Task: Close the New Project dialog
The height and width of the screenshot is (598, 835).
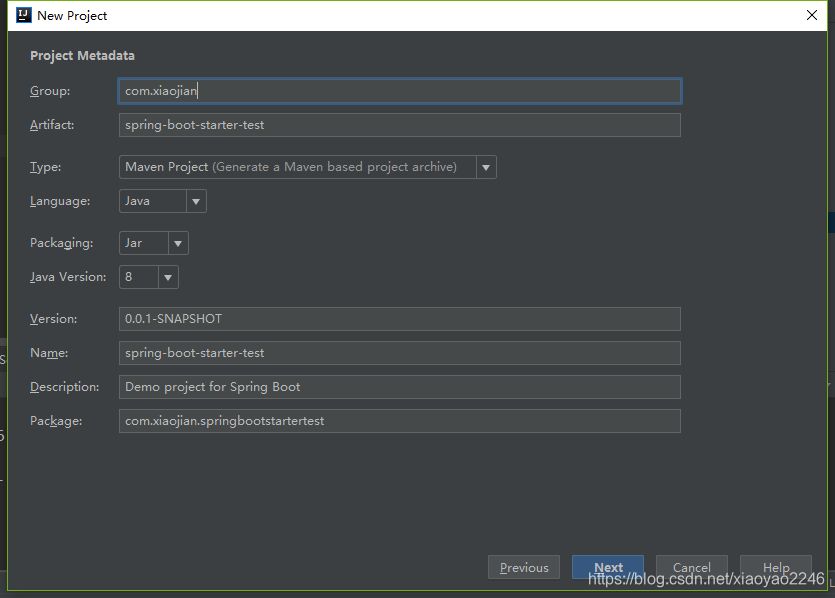Action: coord(812,15)
